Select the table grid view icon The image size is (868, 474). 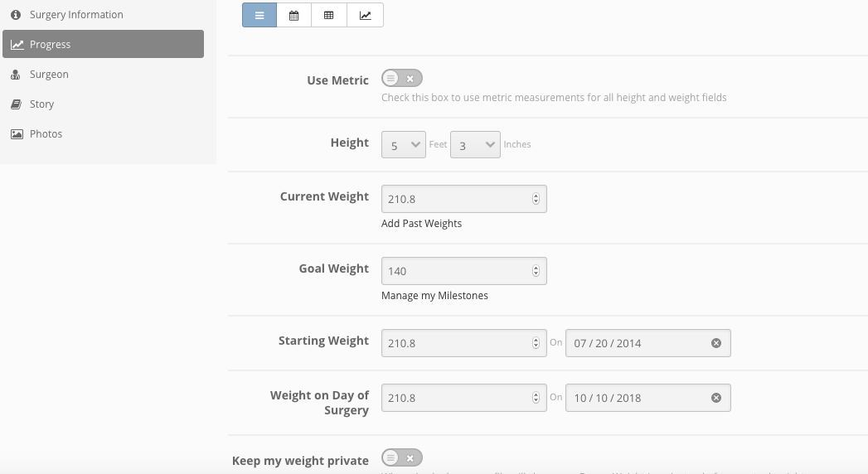point(329,15)
